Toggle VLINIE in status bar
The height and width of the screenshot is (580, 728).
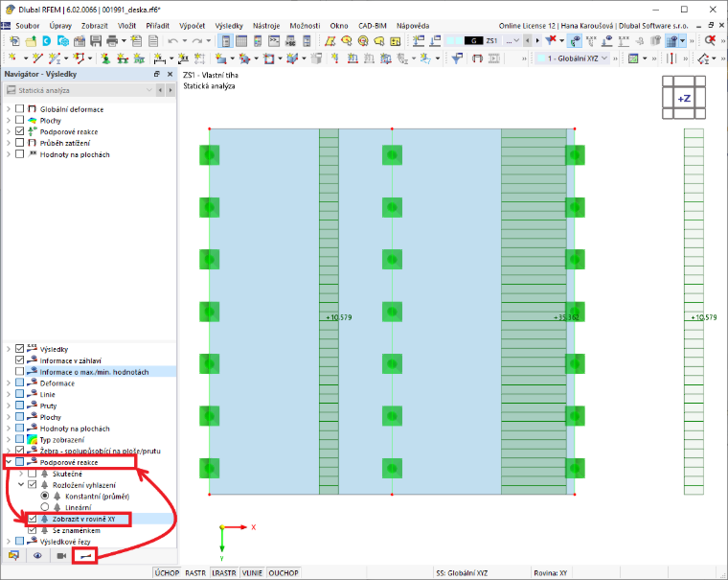click(x=252, y=573)
